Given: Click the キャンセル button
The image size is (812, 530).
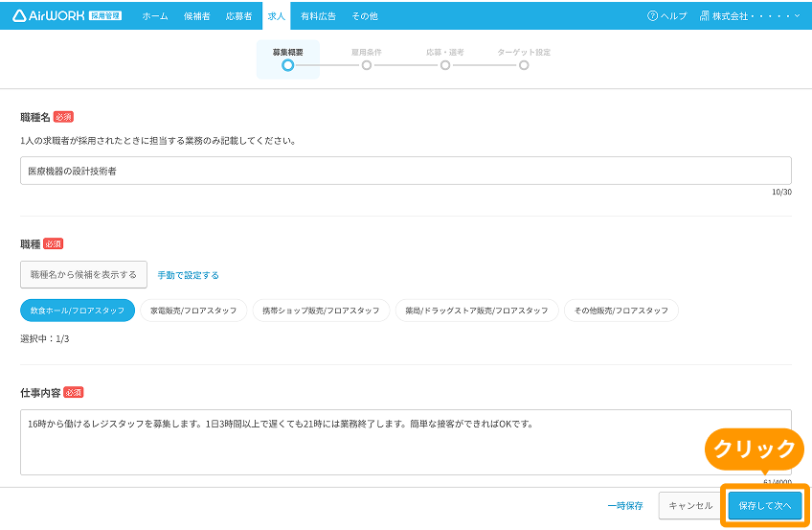Looking at the screenshot, I should click(x=690, y=506).
